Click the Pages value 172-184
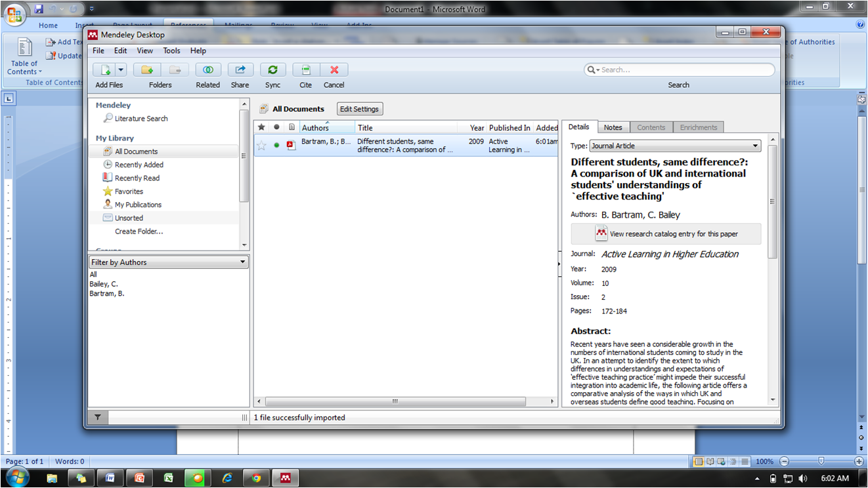The width and height of the screenshot is (868, 488). coord(614,311)
